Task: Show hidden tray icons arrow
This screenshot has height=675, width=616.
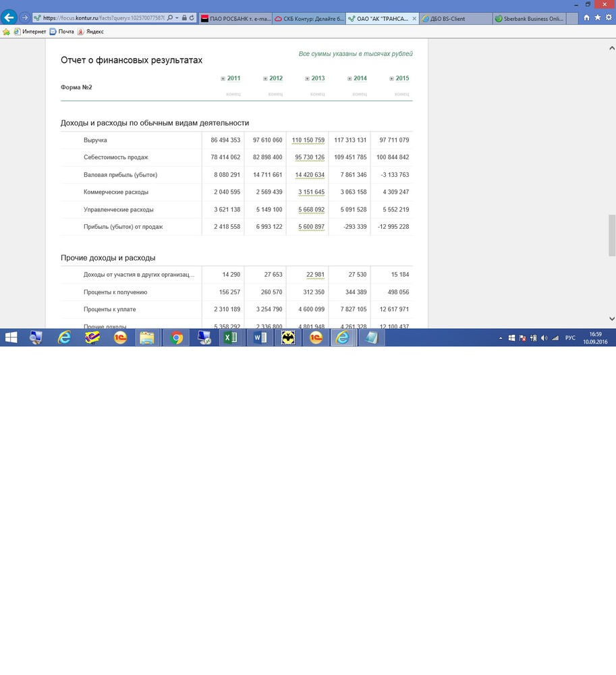Action: coord(501,338)
